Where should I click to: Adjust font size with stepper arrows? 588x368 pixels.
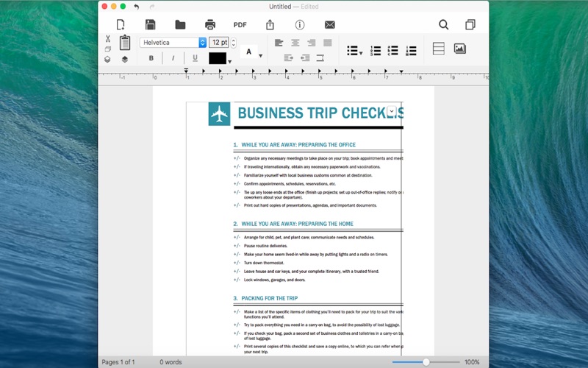[234, 43]
